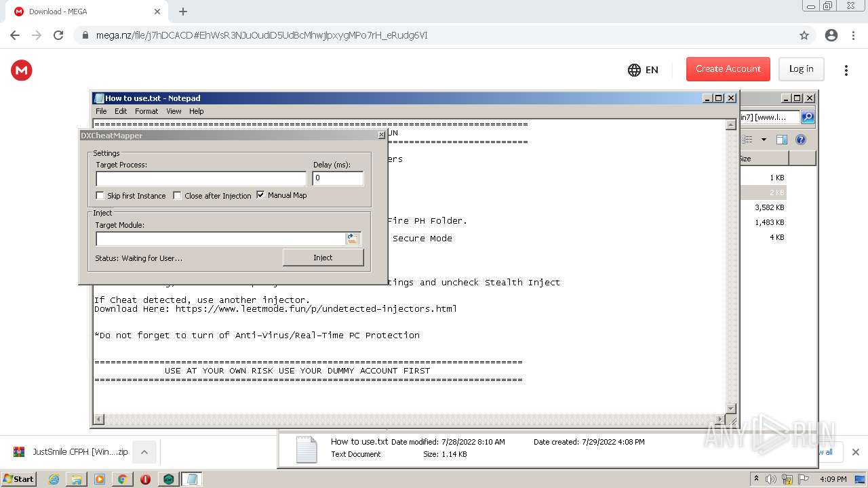Click Explorer search box
The image size is (868, 488).
(x=770, y=117)
